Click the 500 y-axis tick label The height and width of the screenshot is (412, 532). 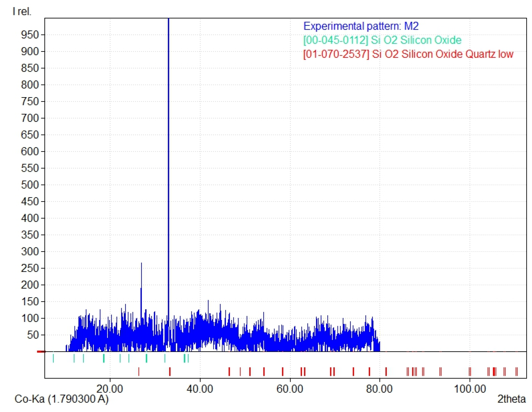coord(30,185)
